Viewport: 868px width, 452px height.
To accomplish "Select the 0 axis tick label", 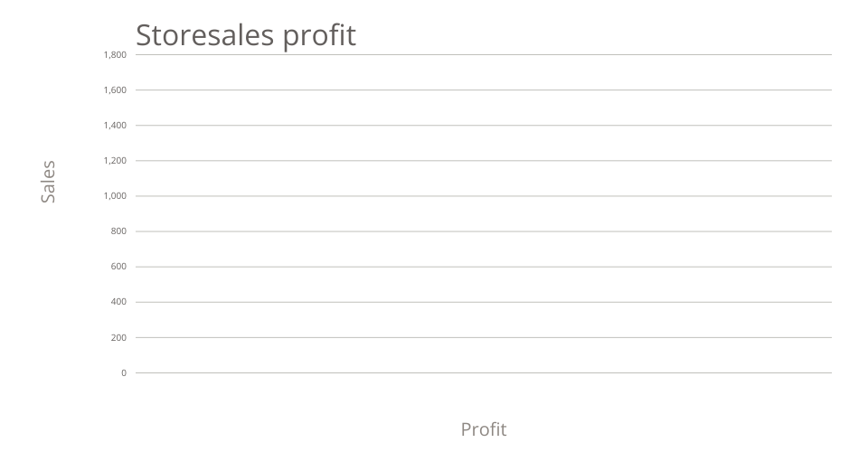I will coord(124,372).
